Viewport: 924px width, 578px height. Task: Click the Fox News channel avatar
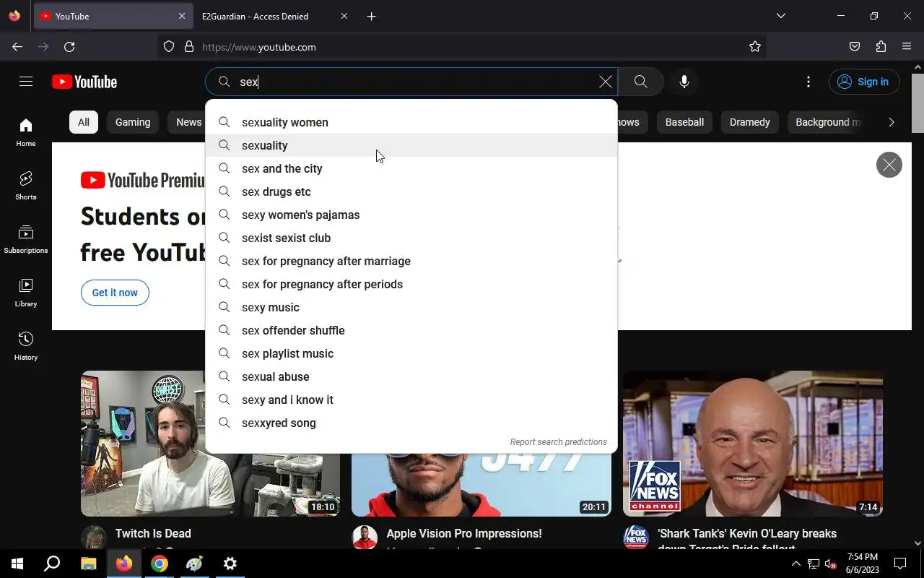point(636,538)
